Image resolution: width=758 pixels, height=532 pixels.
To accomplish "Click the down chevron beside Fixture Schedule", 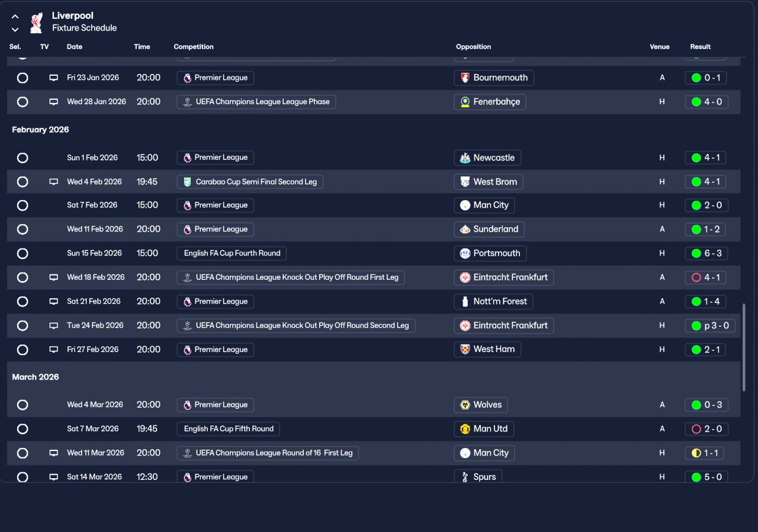I will (15, 29).
